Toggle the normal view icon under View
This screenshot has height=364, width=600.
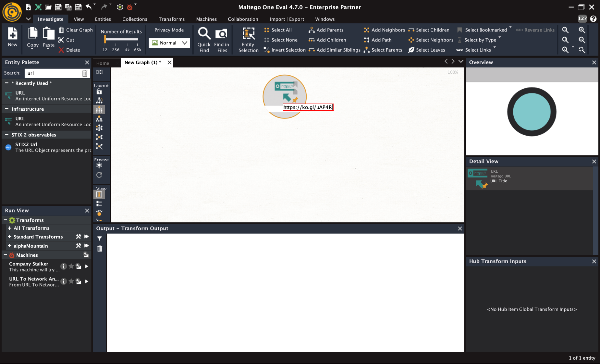(x=99, y=195)
